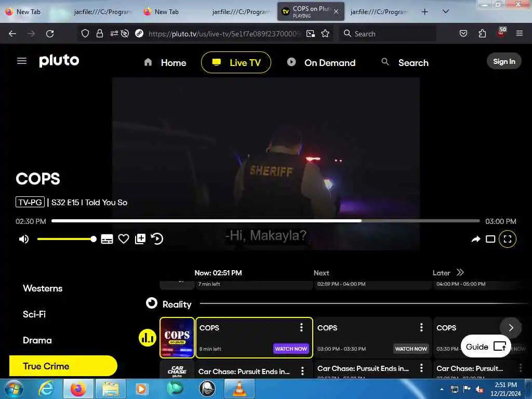Share the COPS channel
The width and height of the screenshot is (532, 399).
(476, 239)
